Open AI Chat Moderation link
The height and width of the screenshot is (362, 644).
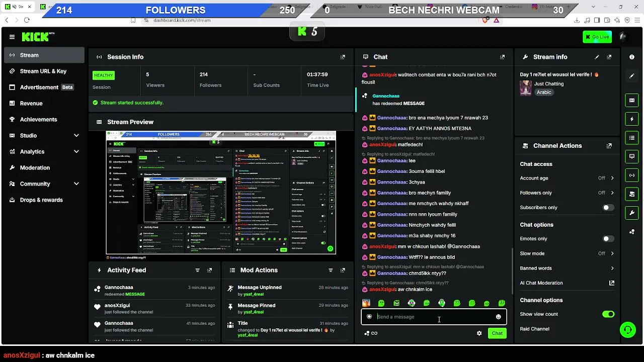[567, 283]
